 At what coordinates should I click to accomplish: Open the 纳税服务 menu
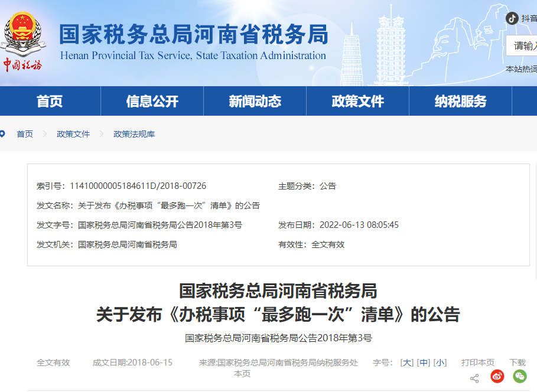(x=460, y=101)
